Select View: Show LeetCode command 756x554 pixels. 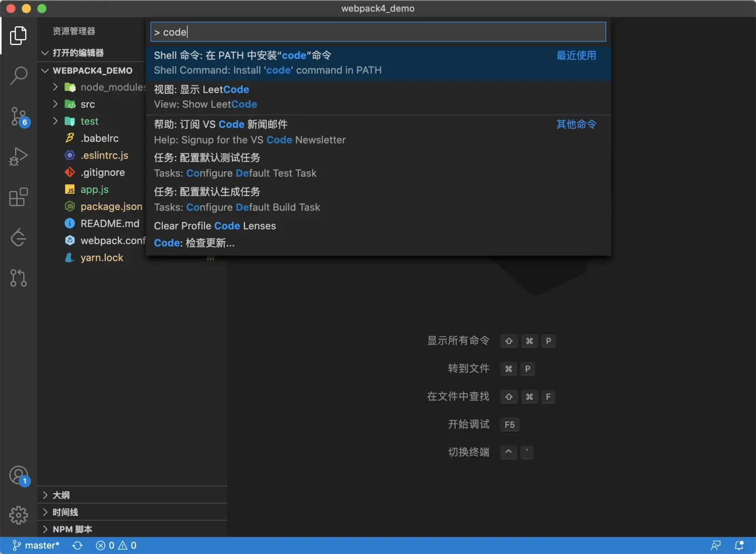point(378,97)
